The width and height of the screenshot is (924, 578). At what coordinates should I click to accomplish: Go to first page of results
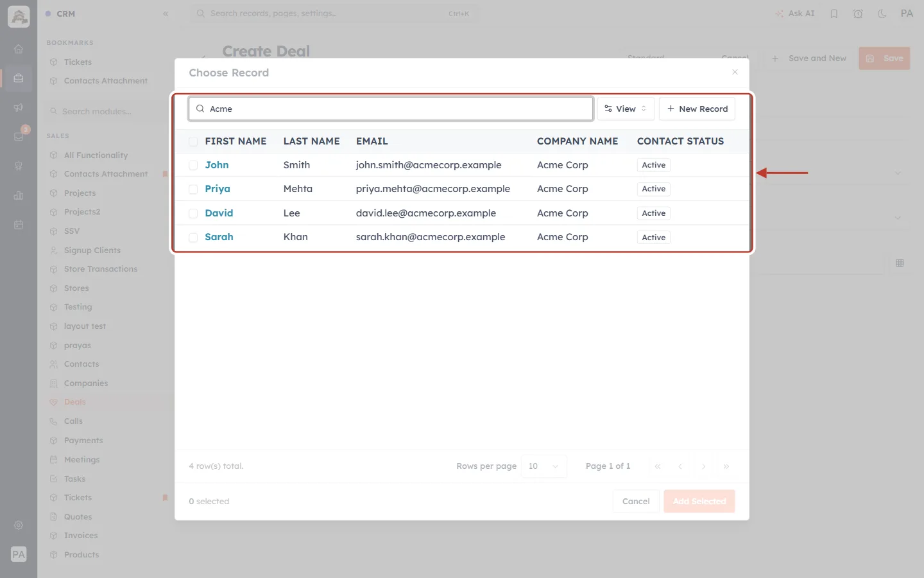[x=657, y=466]
